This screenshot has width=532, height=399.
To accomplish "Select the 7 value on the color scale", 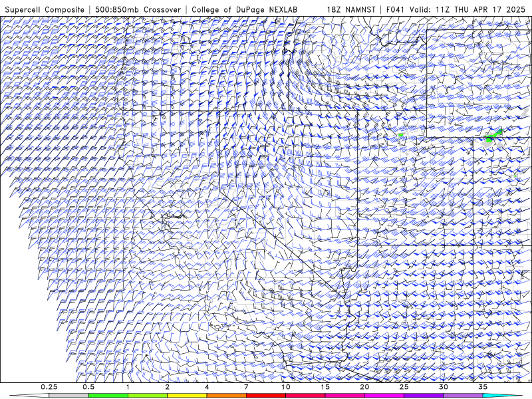I will coord(246,387).
